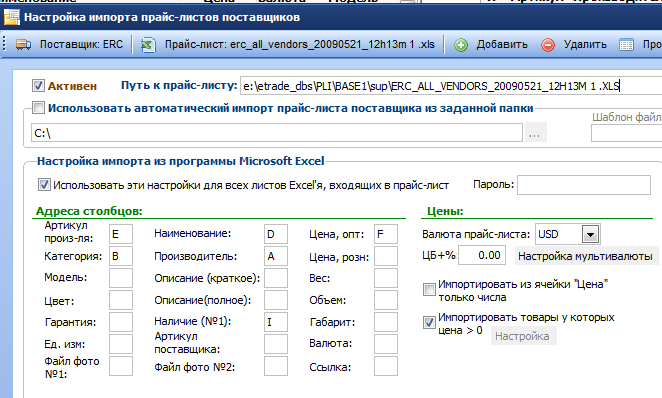
Task: Click the browse folder ellipsis button
Action: [x=535, y=133]
